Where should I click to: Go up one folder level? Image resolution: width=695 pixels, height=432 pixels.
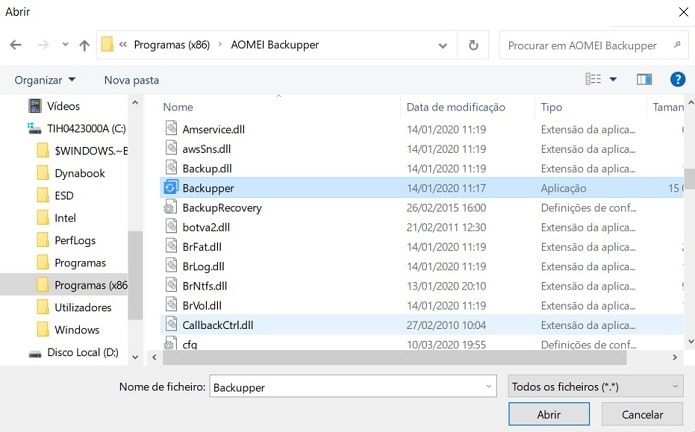84,45
